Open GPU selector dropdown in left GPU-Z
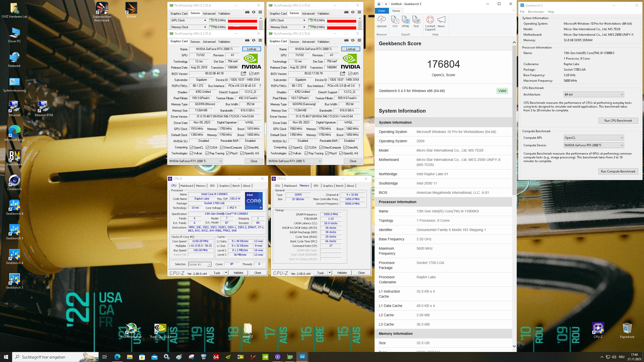The height and width of the screenshot is (362, 644). (x=196, y=161)
